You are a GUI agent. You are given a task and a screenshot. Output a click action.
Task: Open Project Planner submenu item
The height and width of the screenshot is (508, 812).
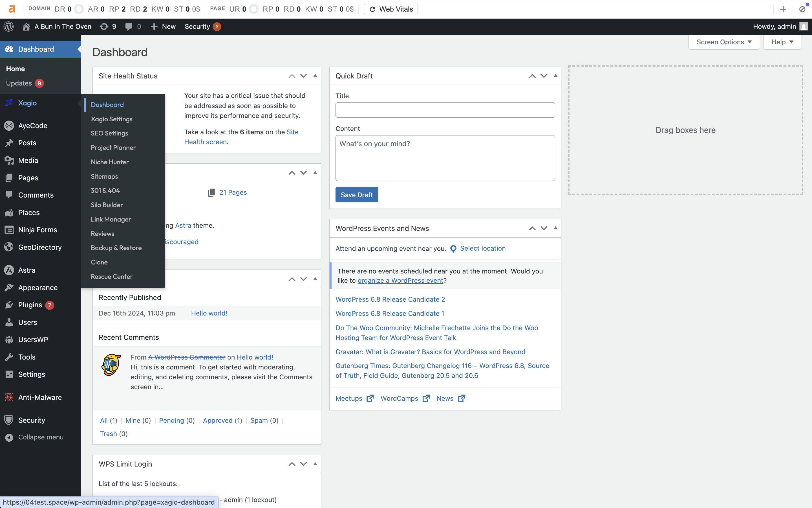[113, 148]
